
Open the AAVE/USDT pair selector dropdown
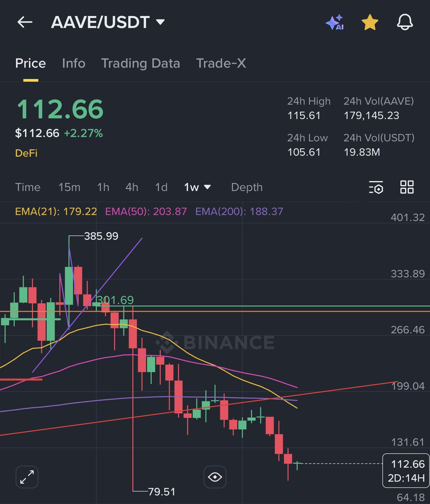click(108, 22)
